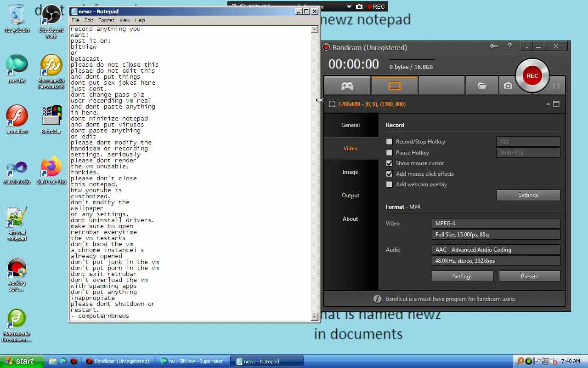588x368 pixels.
Task: Switch to Bandicam About tab
Action: click(350, 219)
